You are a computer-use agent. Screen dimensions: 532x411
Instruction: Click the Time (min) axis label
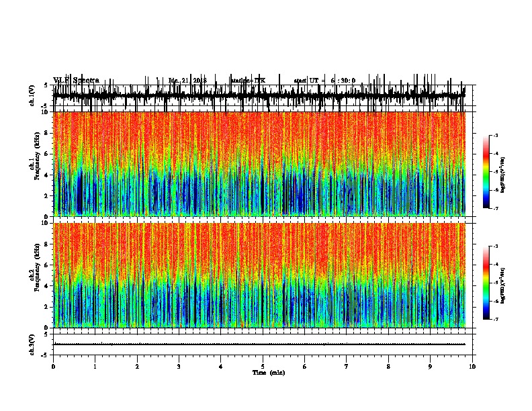(x=269, y=373)
